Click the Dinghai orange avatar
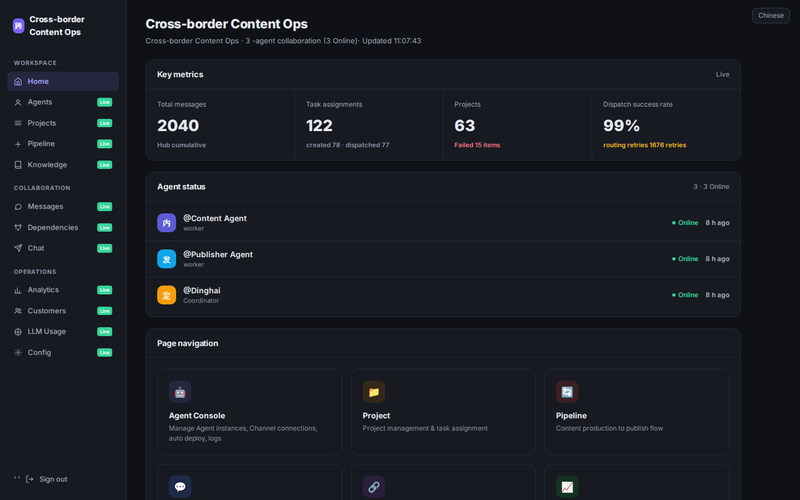The height and width of the screenshot is (500, 800). click(166, 295)
